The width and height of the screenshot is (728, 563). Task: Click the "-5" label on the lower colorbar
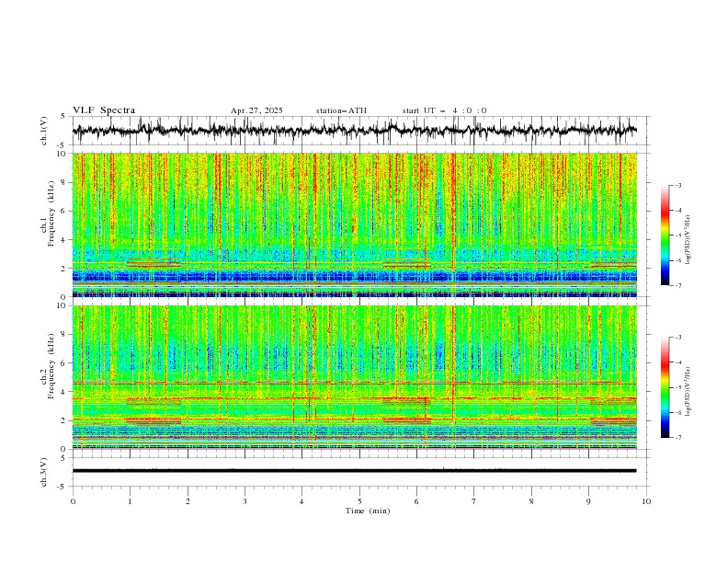pos(678,387)
